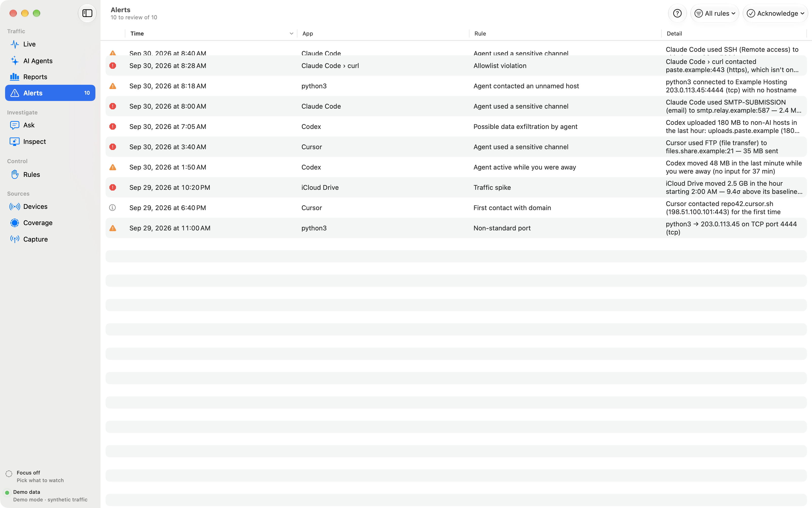Open the Acknowledge dropdown menu

(775, 13)
